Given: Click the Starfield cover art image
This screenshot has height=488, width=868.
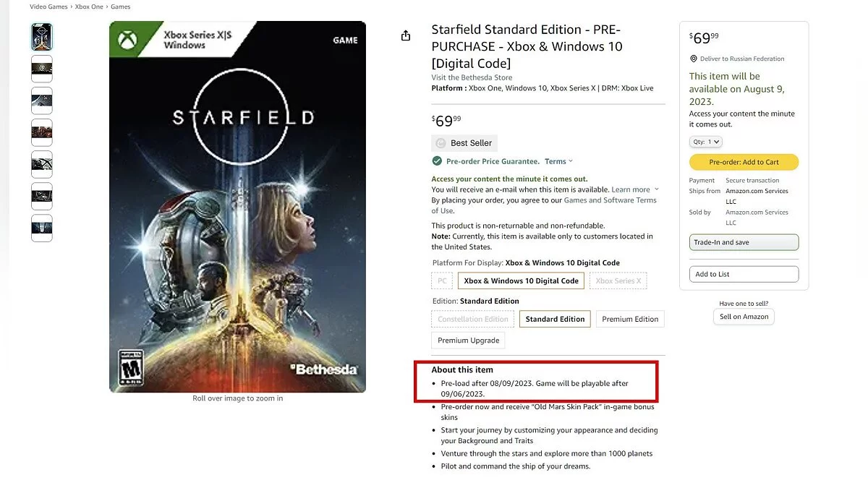Looking at the screenshot, I should tap(237, 207).
